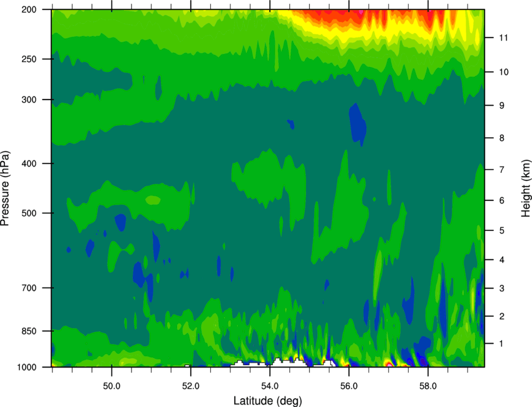The height and width of the screenshot is (407, 532).
Task: Click the 300 hPa pressure tick label
Action: (x=32, y=100)
